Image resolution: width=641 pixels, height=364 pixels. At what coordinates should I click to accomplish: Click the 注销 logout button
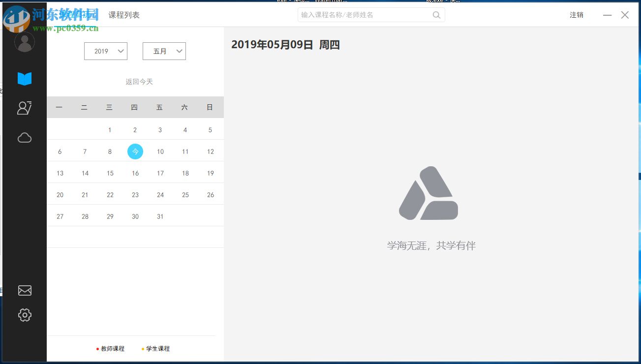[x=577, y=15]
